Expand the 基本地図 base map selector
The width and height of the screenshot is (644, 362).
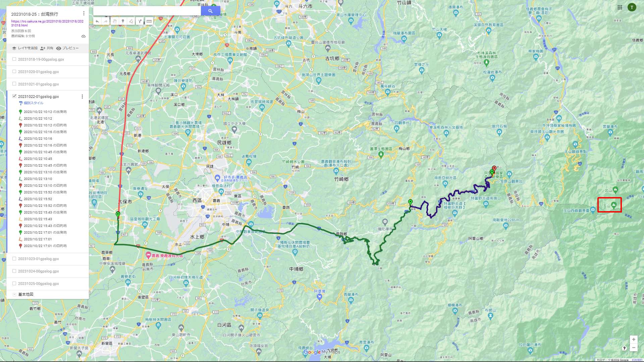pyautogui.click(x=14, y=294)
